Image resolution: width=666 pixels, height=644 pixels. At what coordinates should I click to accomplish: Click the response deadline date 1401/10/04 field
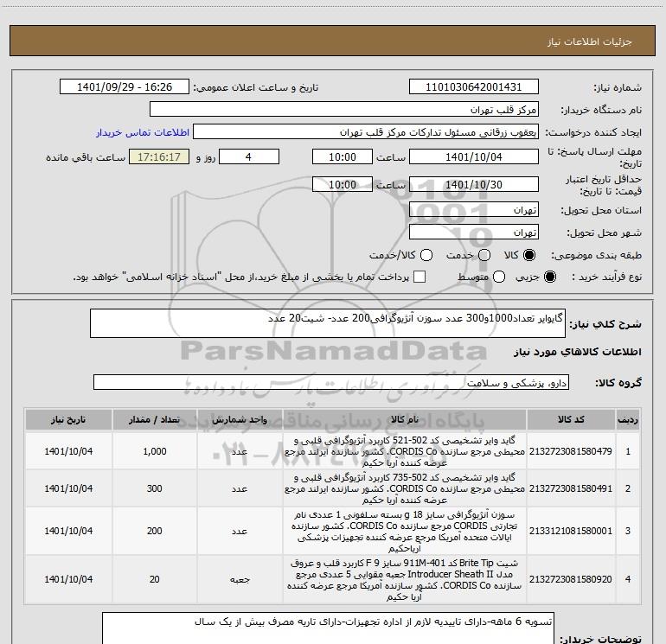pos(474,156)
